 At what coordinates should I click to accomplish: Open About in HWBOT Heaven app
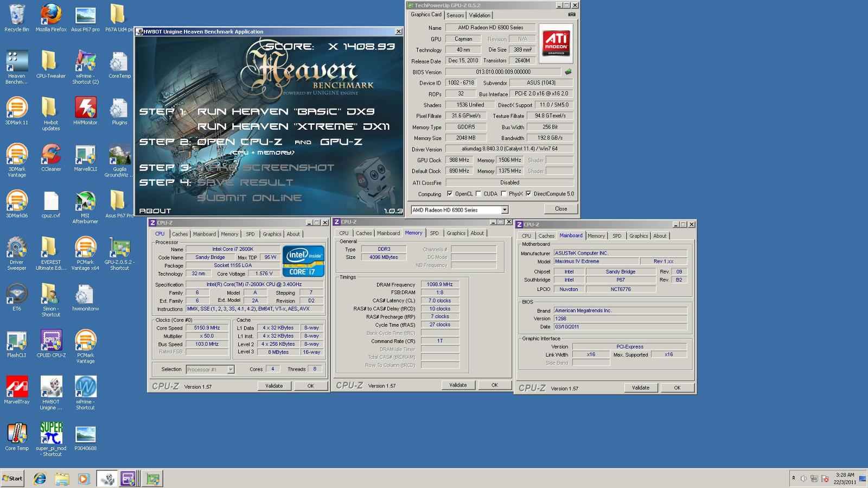(x=155, y=211)
